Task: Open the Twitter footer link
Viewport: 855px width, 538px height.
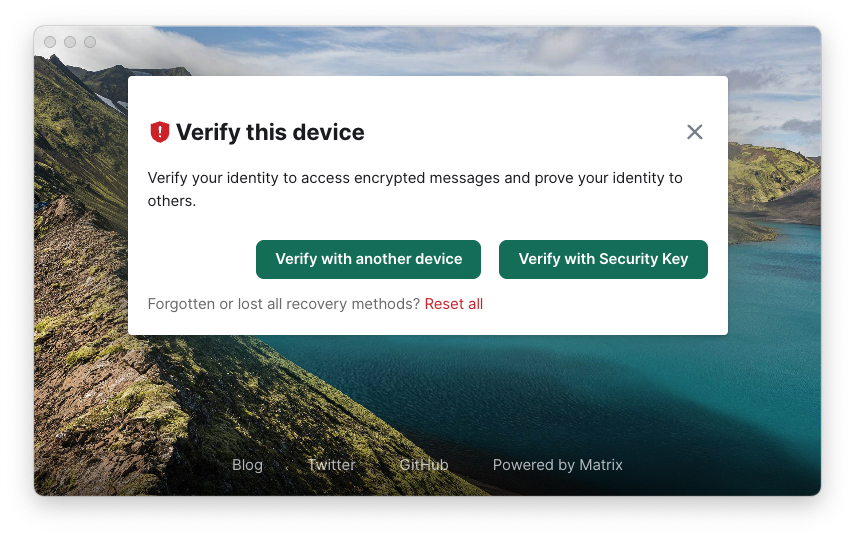Action: (x=331, y=465)
